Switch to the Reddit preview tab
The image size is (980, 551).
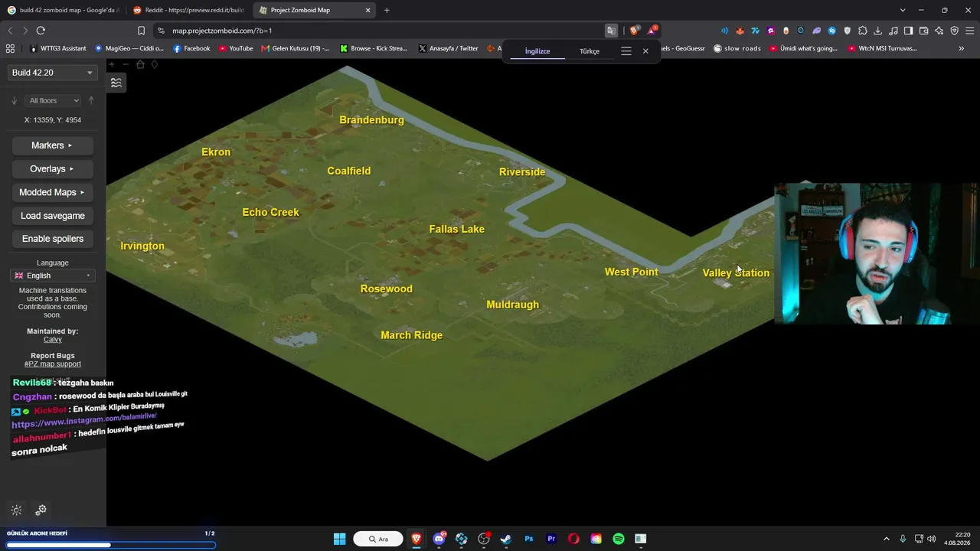point(188,10)
